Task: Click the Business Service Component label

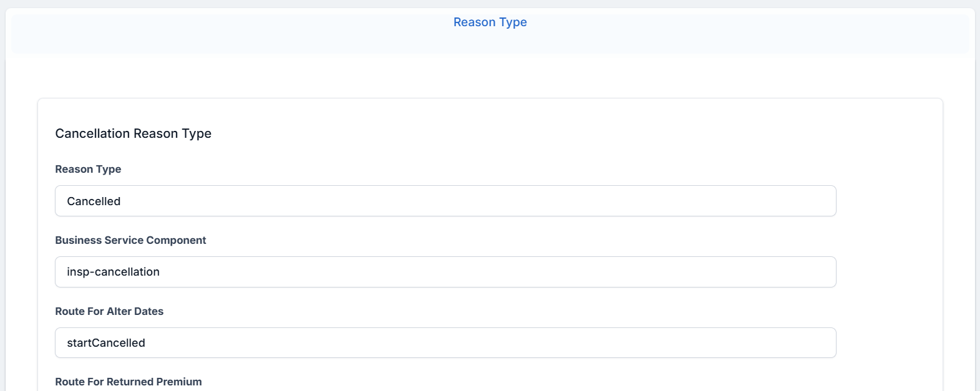Action: 130,240
